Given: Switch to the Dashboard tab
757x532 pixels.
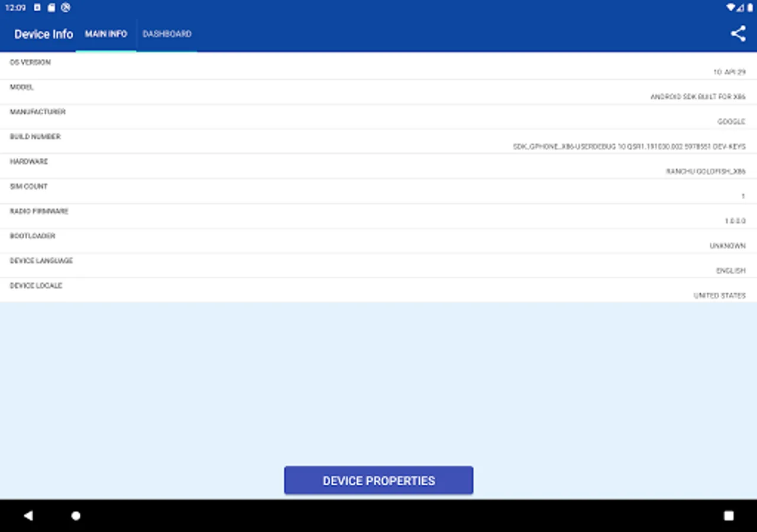Looking at the screenshot, I should pyautogui.click(x=167, y=34).
